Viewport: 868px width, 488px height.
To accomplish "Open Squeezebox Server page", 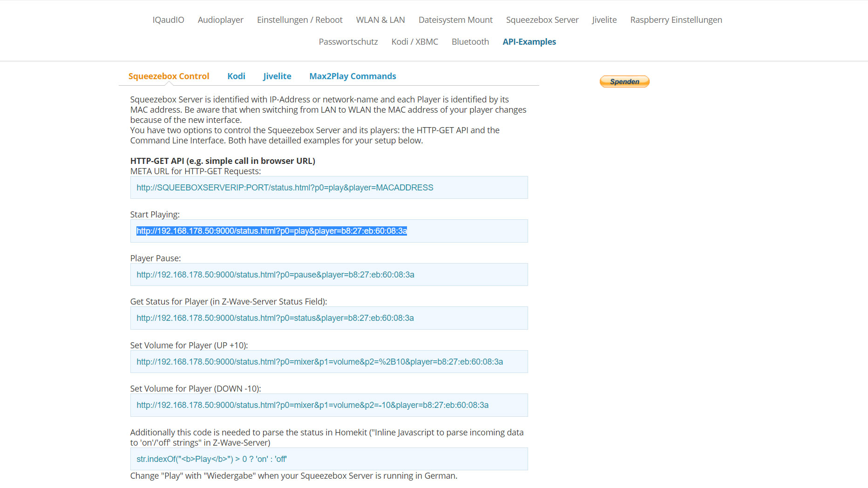I will 542,20.
